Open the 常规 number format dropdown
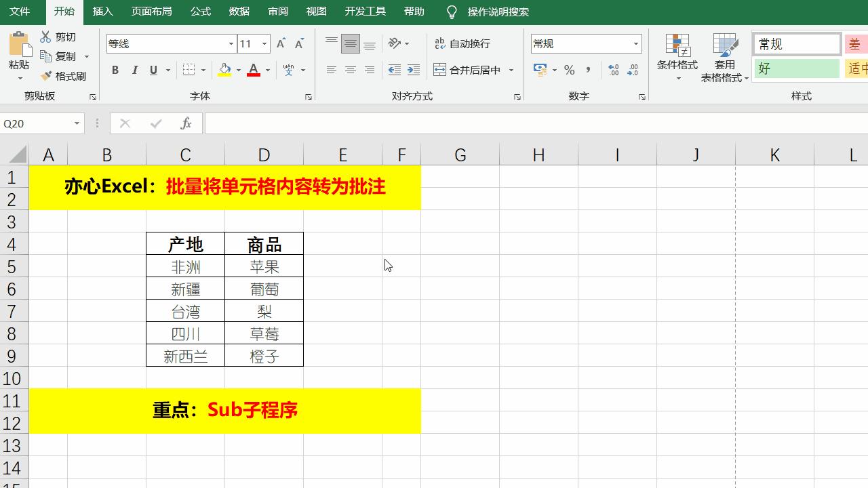This screenshot has width=868, height=488. [x=635, y=43]
